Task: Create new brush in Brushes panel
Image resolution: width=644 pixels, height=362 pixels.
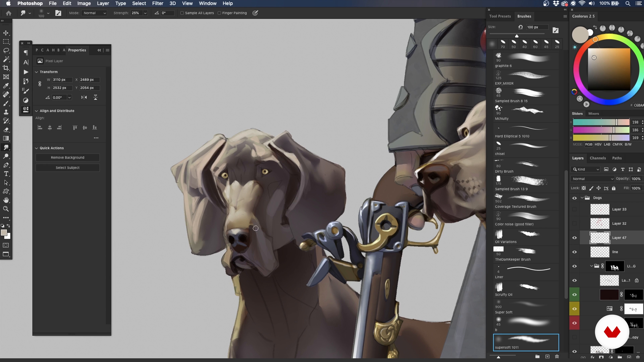Action: pos(547,356)
